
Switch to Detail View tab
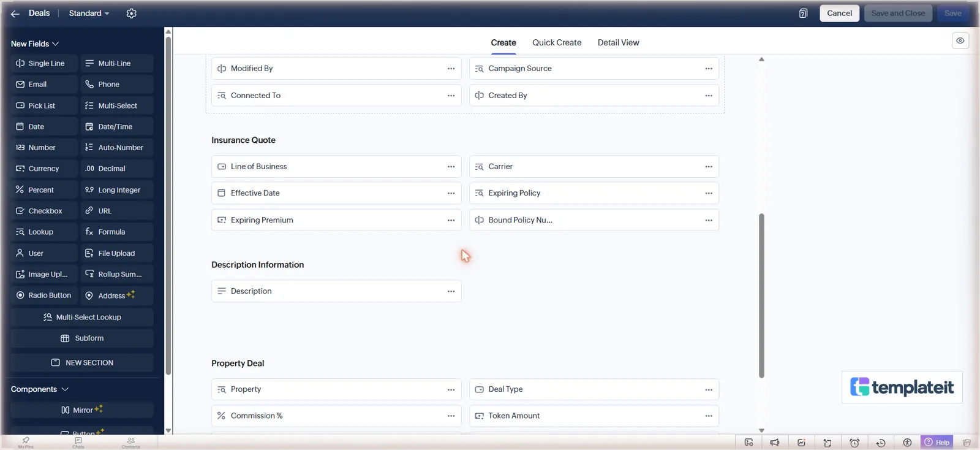(x=618, y=43)
